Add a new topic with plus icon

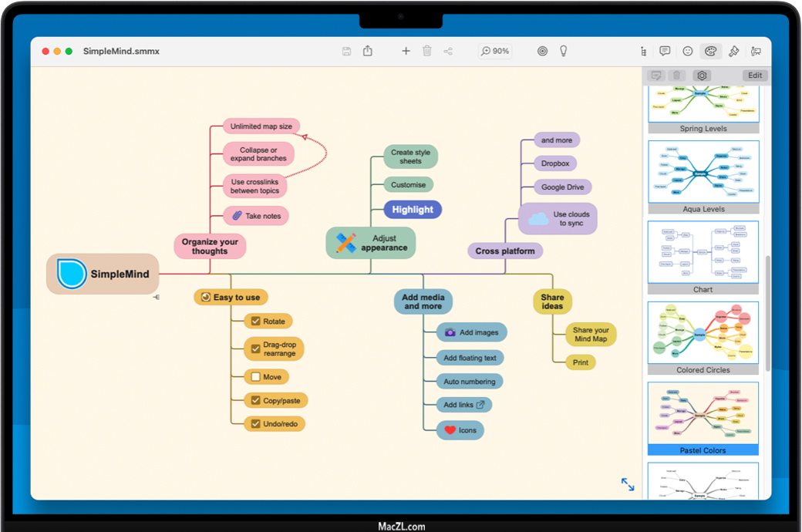pos(406,51)
